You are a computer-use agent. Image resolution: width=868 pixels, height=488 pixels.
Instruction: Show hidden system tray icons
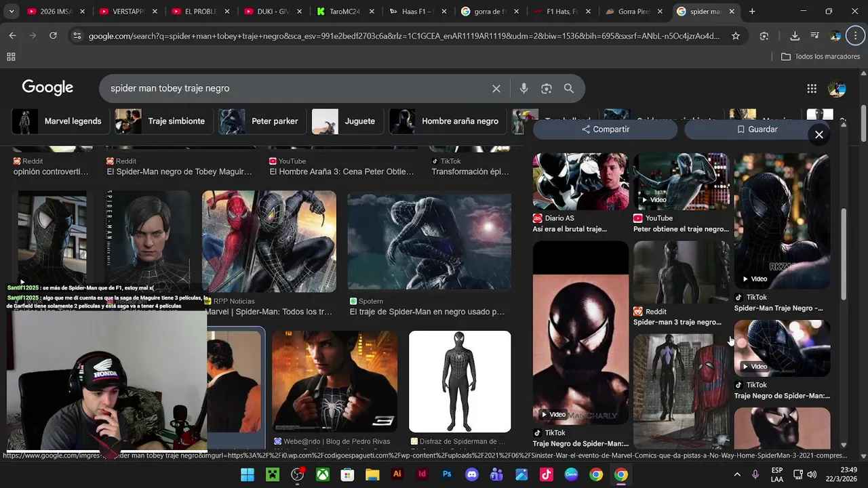click(x=737, y=474)
